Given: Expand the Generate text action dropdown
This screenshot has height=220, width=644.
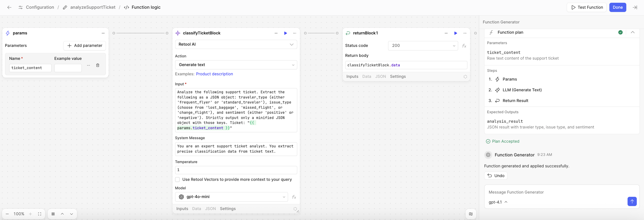Looking at the screenshot, I should click(236, 65).
